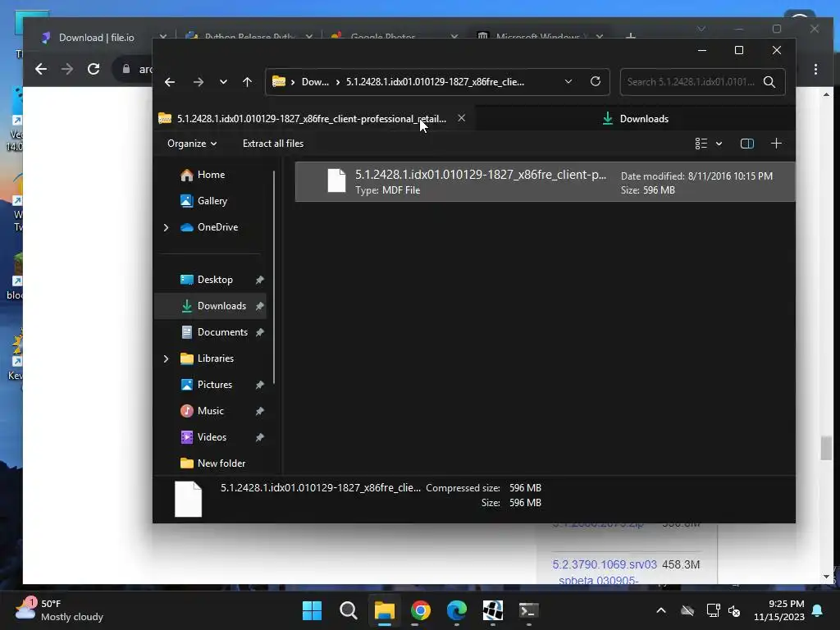The image size is (840, 630).
Task: Click the Chrome Download | file.io tab
Action: click(x=97, y=38)
